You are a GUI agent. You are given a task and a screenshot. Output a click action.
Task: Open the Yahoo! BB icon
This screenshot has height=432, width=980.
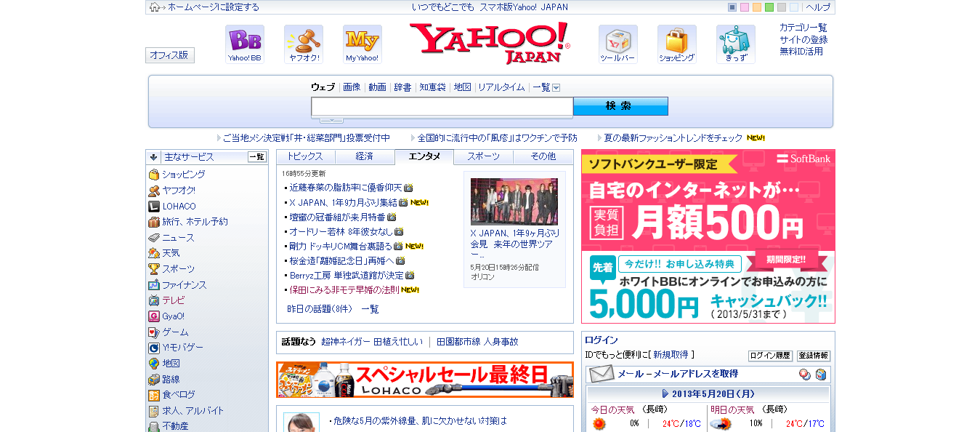[245, 44]
